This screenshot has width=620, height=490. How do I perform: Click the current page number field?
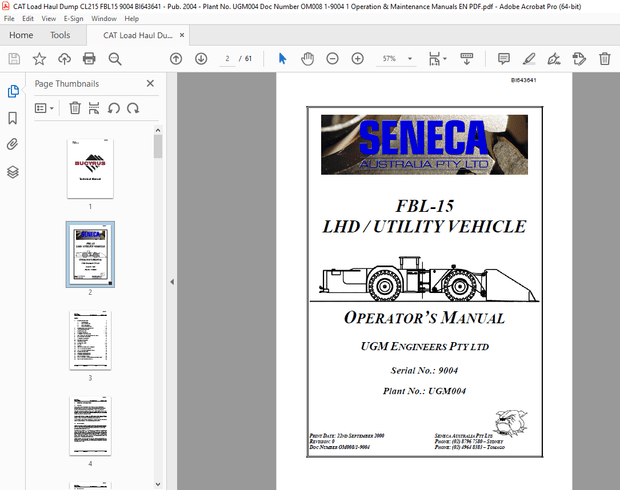tap(227, 59)
